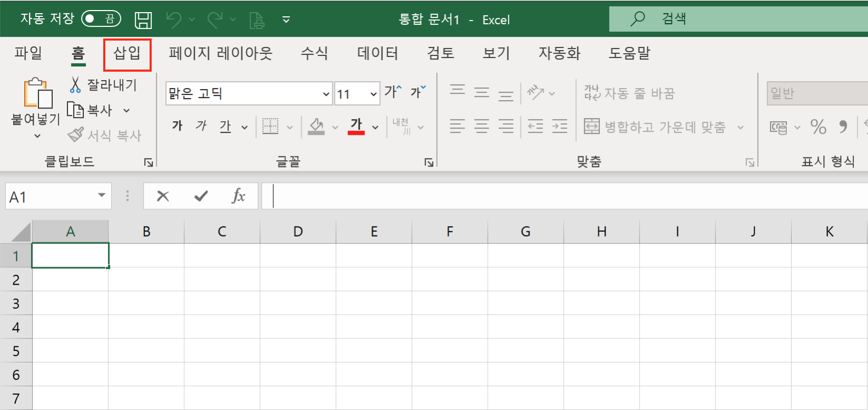Click the center horizontally icon
The width and height of the screenshot is (868, 410).
coord(481,126)
